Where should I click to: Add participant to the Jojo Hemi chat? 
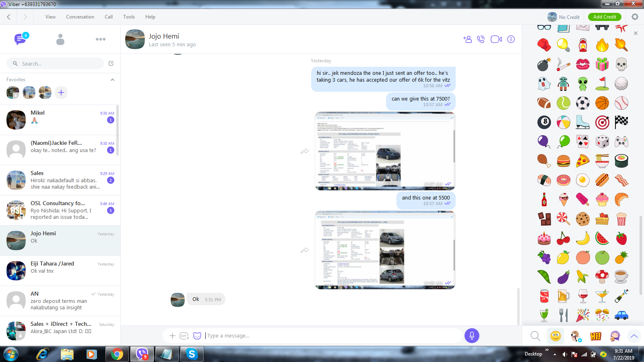point(467,39)
